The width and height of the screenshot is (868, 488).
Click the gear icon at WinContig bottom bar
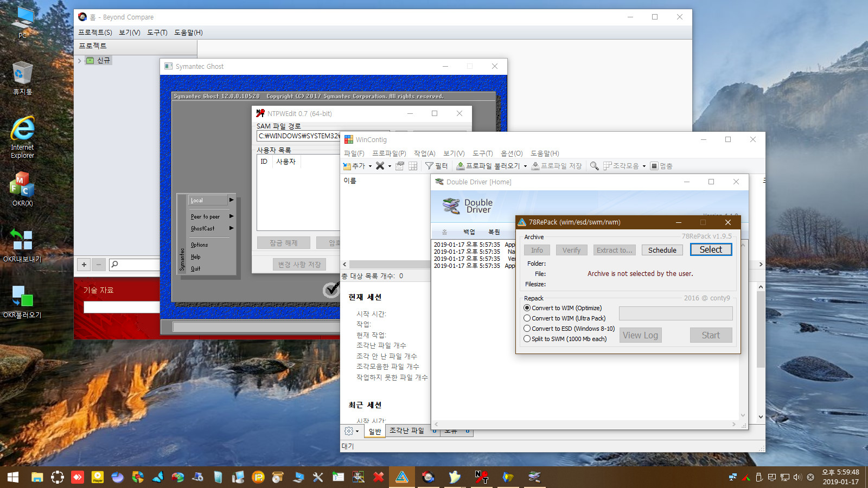[x=349, y=431]
